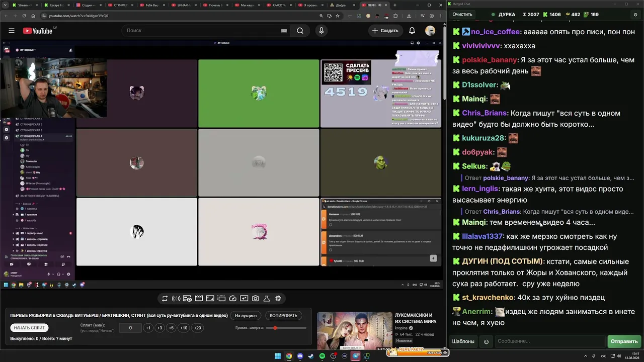Open the on-screen keyboard icon in search box
Viewport: 644px width, 362px height.
284,31
